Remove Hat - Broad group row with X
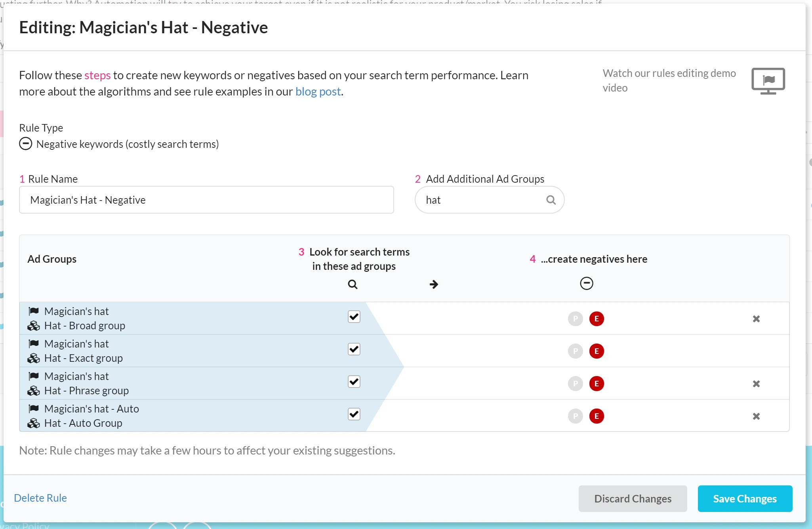 coord(756,319)
